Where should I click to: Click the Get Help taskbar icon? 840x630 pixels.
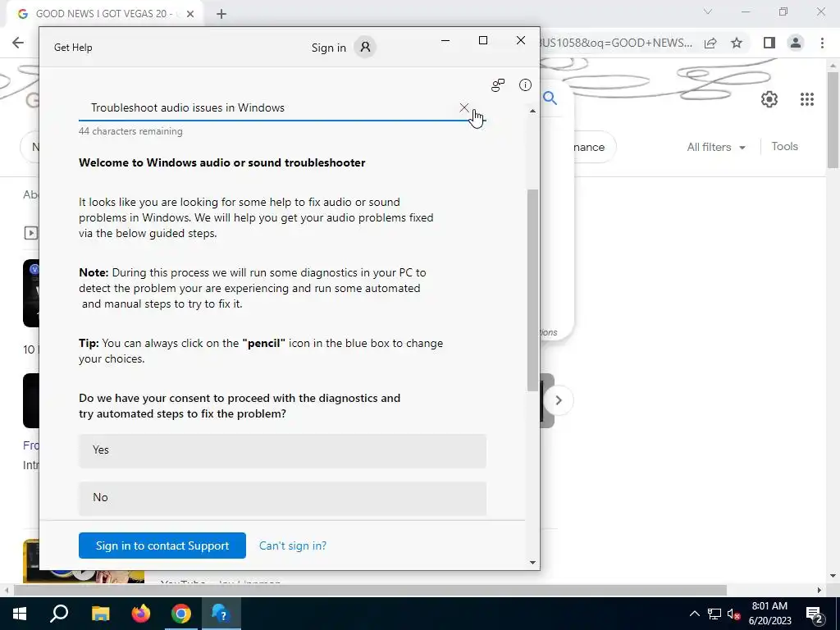(x=221, y=614)
